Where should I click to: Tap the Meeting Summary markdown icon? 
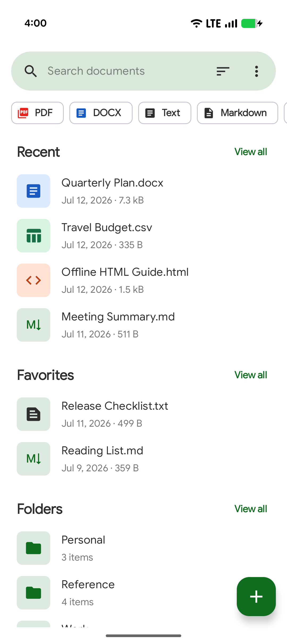point(33,325)
